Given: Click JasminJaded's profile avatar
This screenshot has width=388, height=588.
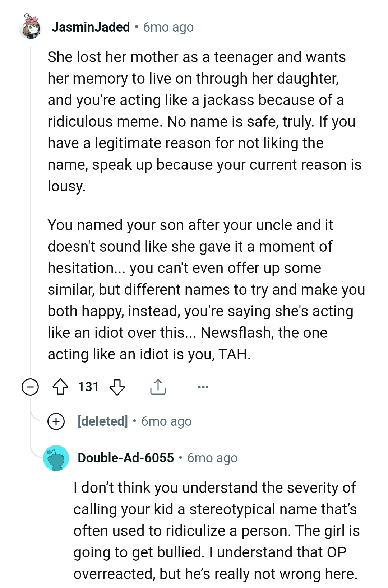Looking at the screenshot, I should [x=31, y=27].
